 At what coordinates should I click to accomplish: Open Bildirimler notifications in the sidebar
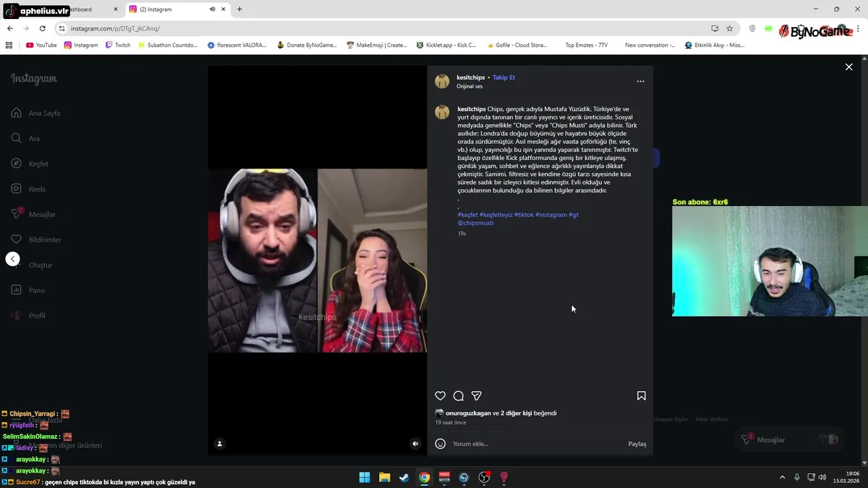coord(36,239)
